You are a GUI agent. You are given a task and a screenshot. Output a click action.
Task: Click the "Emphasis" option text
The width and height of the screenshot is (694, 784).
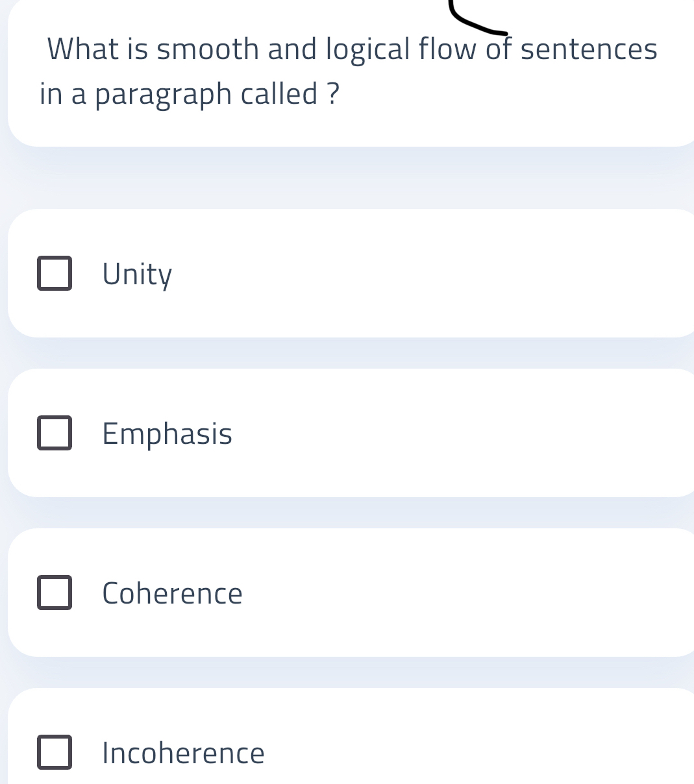pyautogui.click(x=167, y=434)
